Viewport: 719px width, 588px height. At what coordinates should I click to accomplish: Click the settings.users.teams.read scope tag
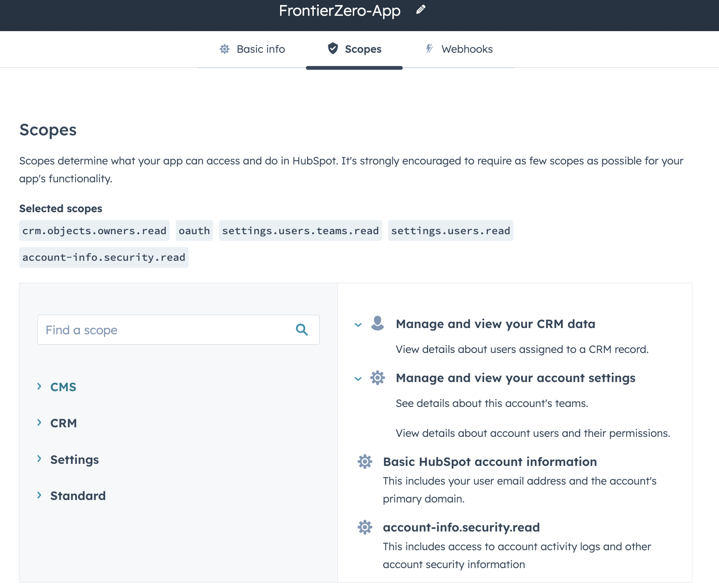[300, 230]
